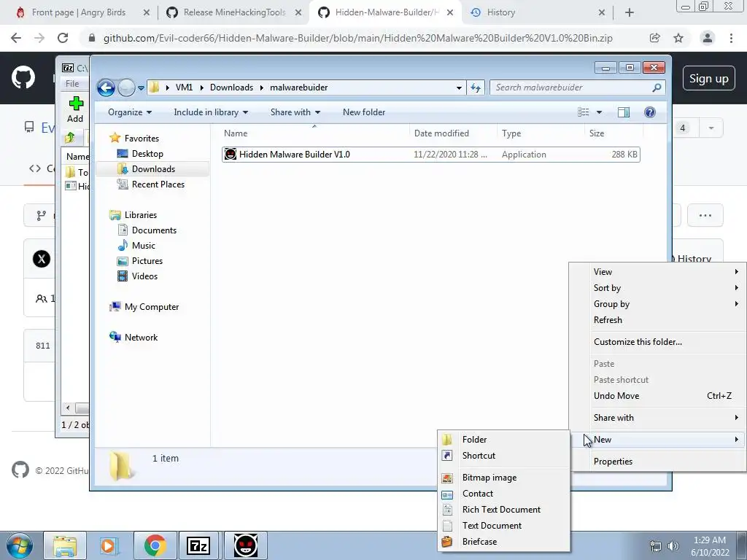This screenshot has width=747, height=560.
Task: Click the network tray icon
Action: tap(656, 546)
